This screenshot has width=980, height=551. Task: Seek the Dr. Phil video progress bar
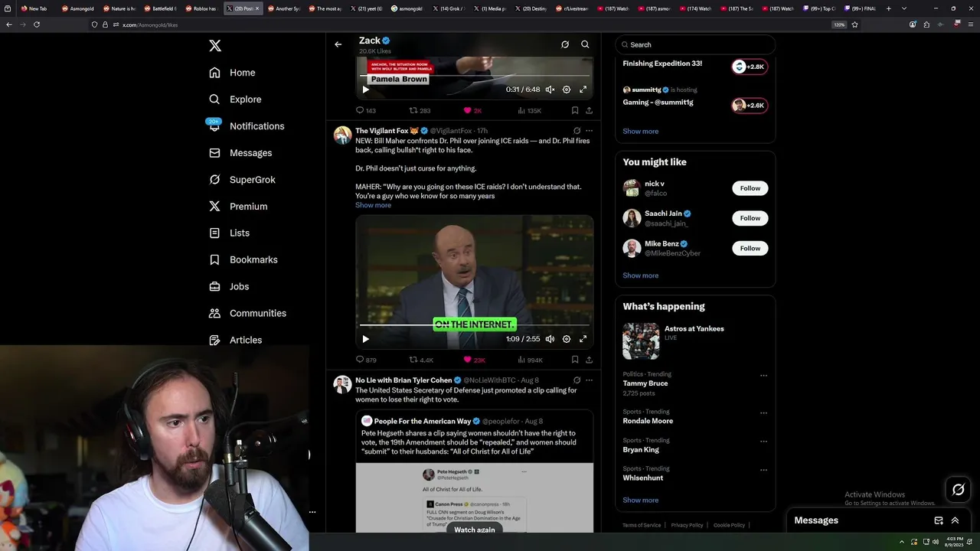pos(475,326)
